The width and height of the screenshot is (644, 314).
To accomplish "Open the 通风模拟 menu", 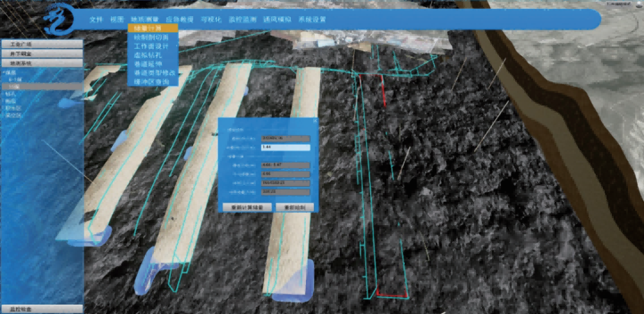I will tap(278, 19).
